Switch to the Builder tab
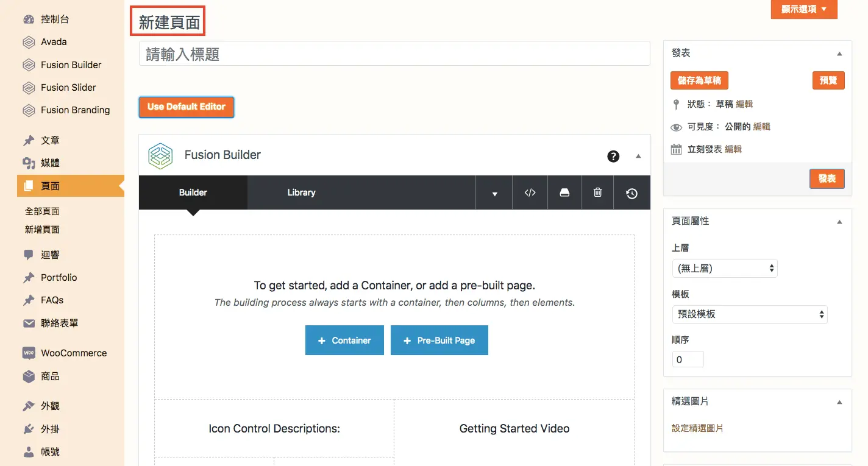 [193, 192]
